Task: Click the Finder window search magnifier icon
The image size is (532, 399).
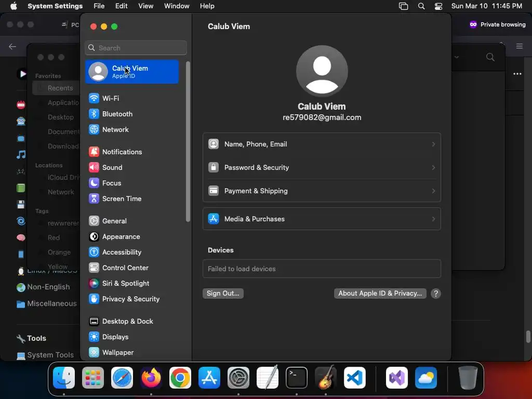Action: [x=490, y=57]
